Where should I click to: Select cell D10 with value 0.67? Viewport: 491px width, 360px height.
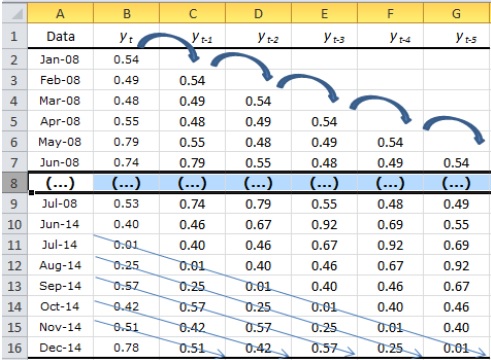[x=258, y=224]
